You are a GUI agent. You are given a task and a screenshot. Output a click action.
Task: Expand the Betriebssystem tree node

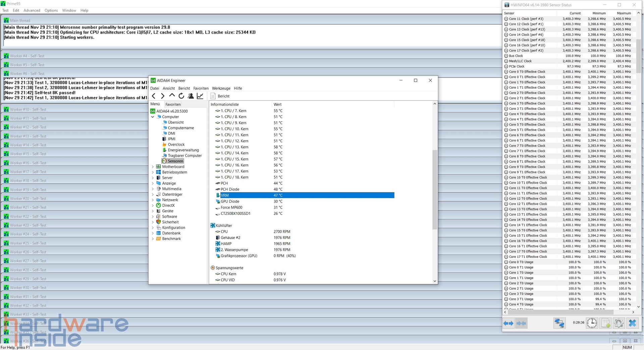153,172
